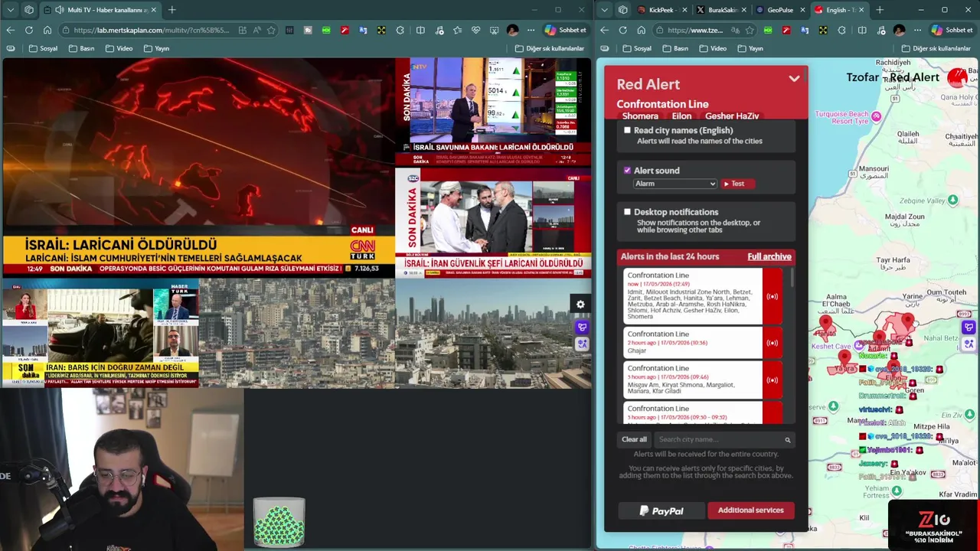Image resolution: width=980 pixels, height=551 pixels.
Task: Open extensions puzzle icon in right window
Action: click(841, 30)
